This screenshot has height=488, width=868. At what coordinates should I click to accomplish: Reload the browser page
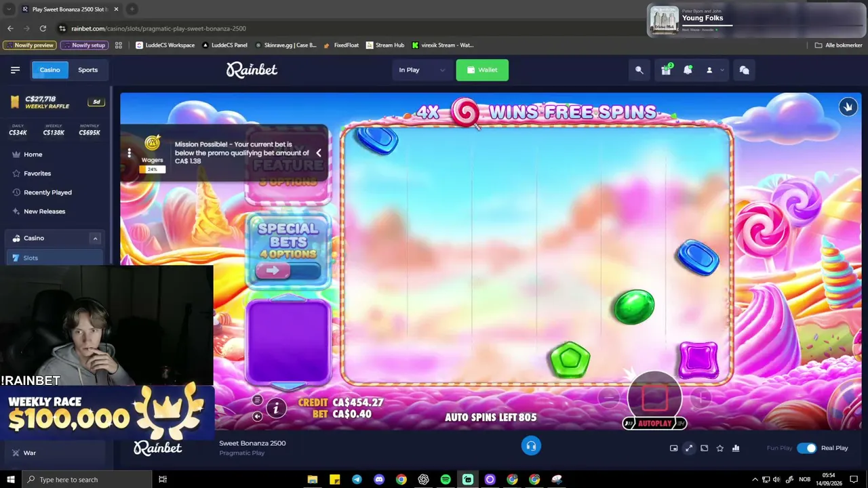(43, 28)
